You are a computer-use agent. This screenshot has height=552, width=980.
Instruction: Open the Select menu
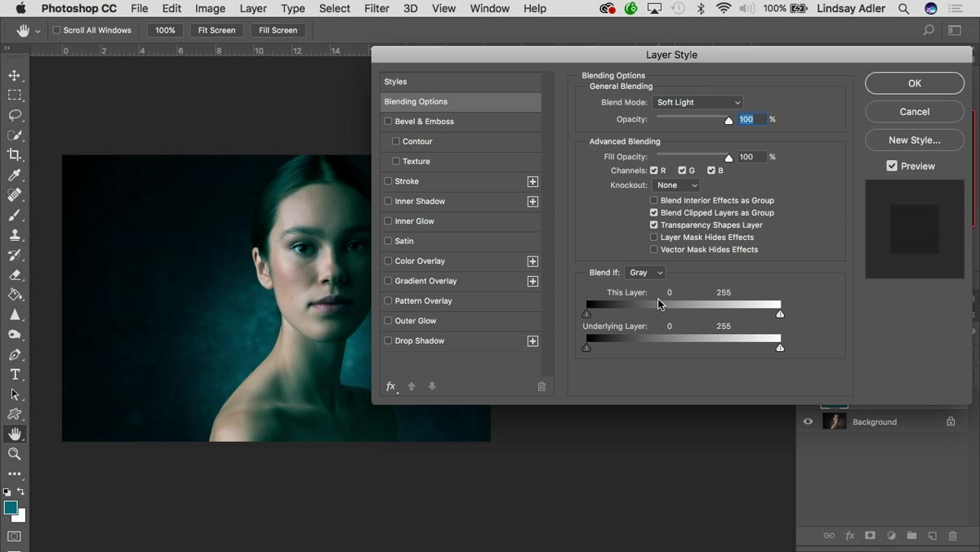[x=335, y=8]
